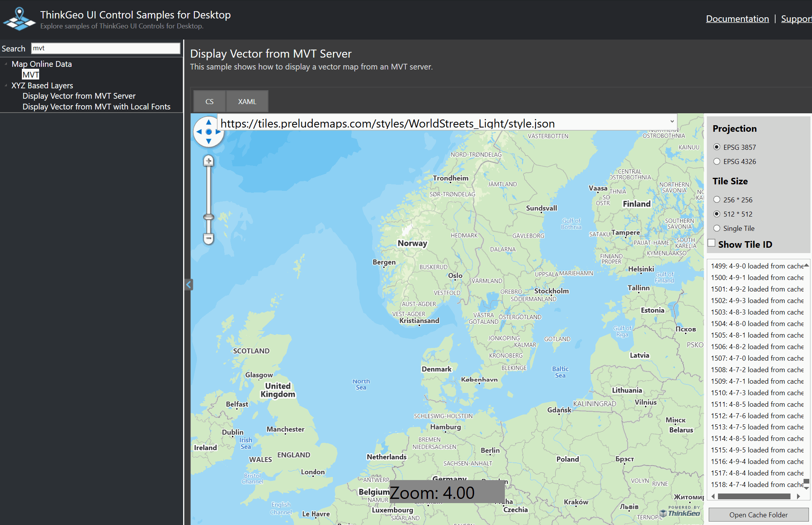812x525 pixels.
Task: Open the Documentation link
Action: pos(737,19)
